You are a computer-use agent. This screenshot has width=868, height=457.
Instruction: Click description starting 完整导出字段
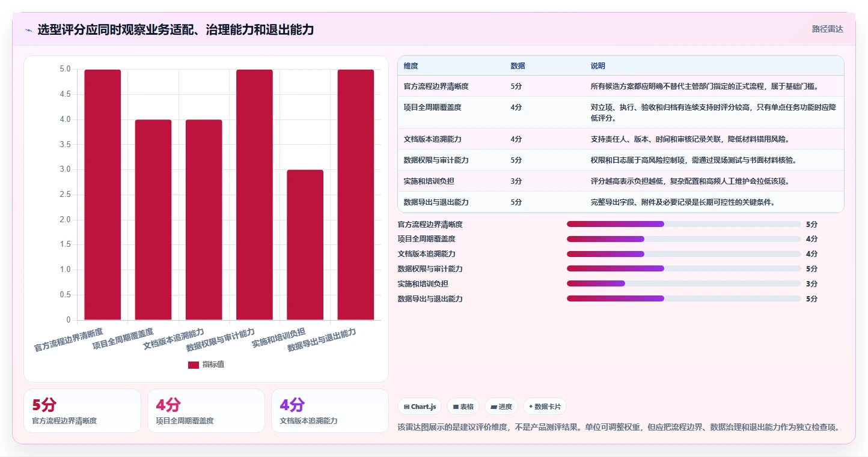[682, 202]
